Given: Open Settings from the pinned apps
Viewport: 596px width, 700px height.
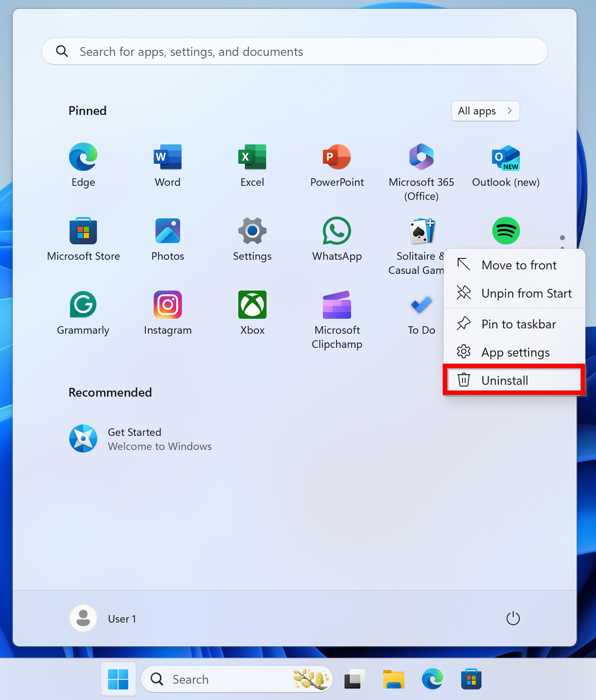Looking at the screenshot, I should 252,239.
